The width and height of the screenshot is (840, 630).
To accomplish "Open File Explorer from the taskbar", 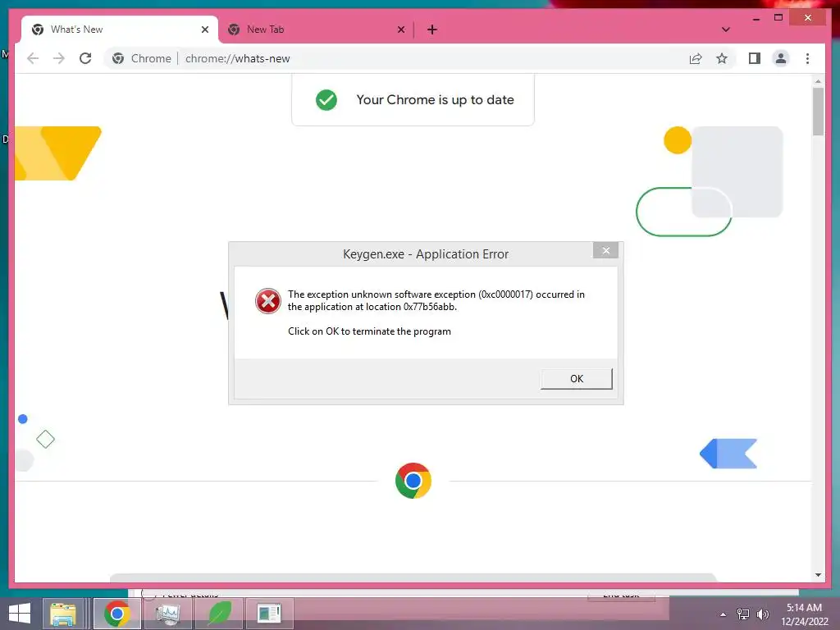I will point(63,614).
